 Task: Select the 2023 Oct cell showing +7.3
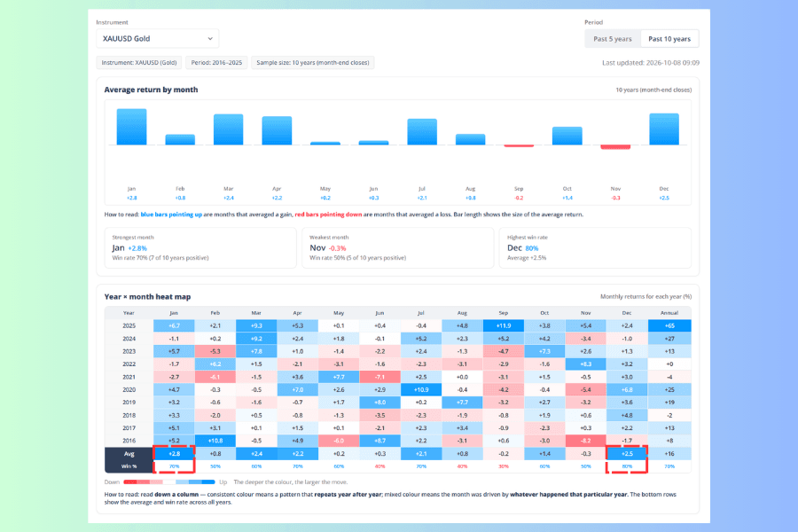[x=544, y=351]
